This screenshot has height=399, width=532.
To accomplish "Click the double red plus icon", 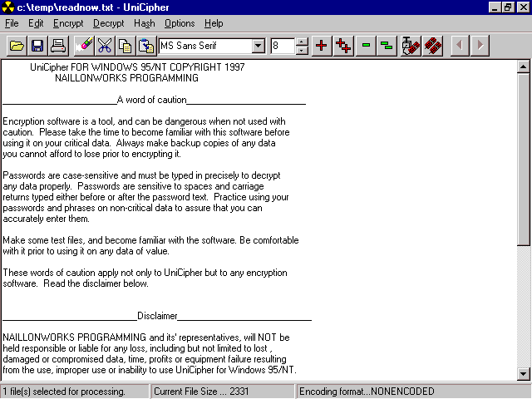I will [x=342, y=46].
